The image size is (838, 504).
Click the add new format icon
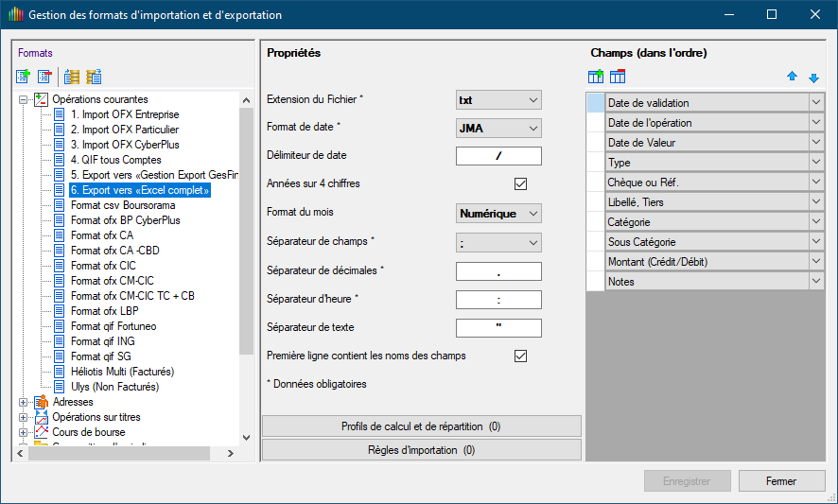point(24,77)
